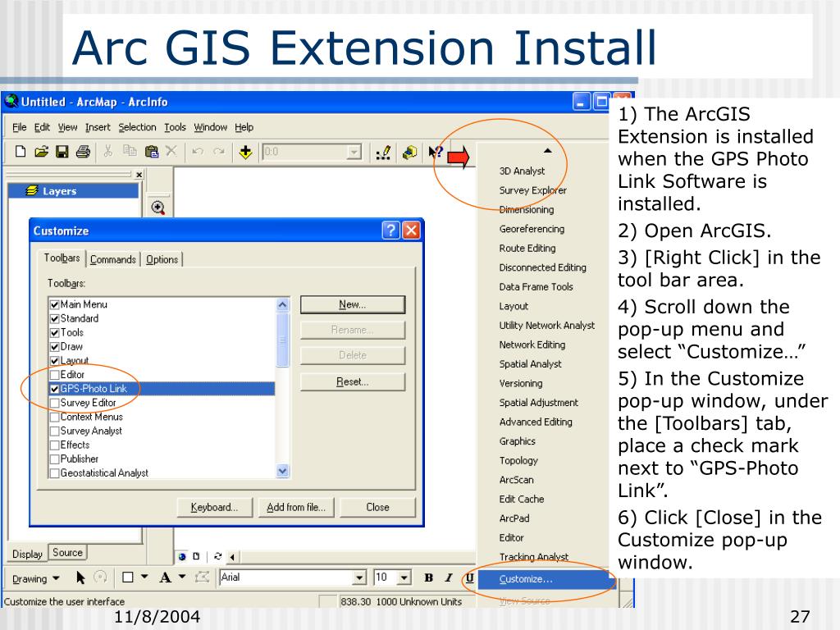Viewport: 840px width, 630px height.
Task: Switch to the Commands tab
Action: pyautogui.click(x=113, y=260)
